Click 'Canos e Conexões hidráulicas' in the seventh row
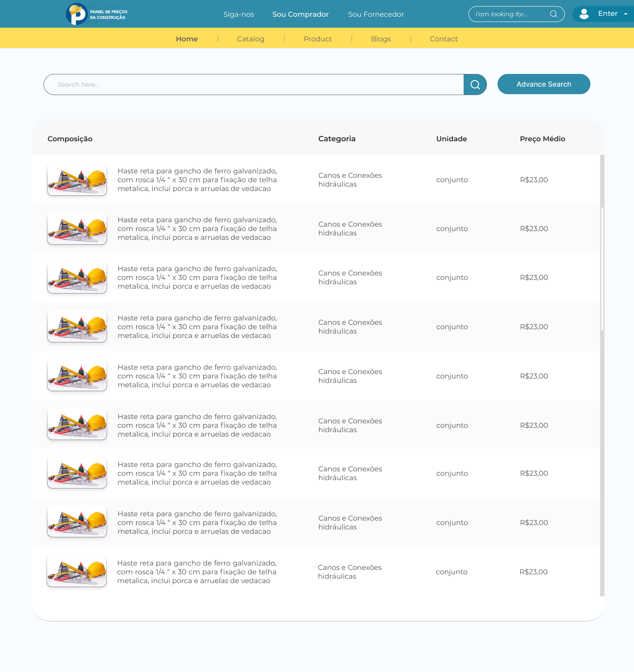This screenshot has height=672, width=634. click(350, 473)
